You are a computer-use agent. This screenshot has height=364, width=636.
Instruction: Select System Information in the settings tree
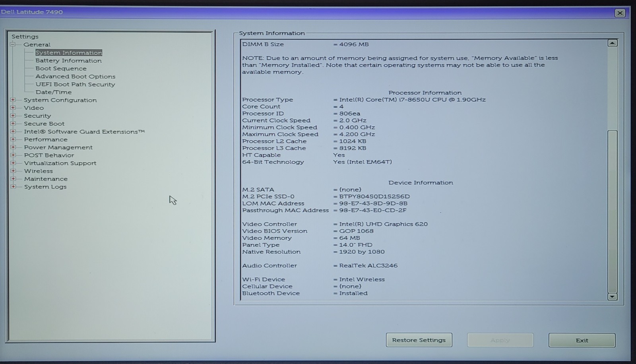(x=69, y=52)
